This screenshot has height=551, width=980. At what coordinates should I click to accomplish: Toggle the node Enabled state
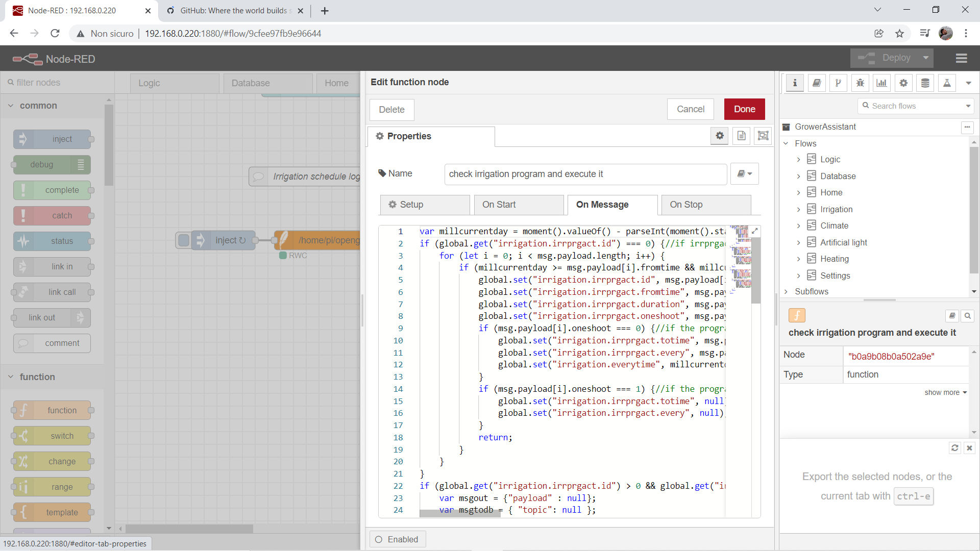[398, 539]
